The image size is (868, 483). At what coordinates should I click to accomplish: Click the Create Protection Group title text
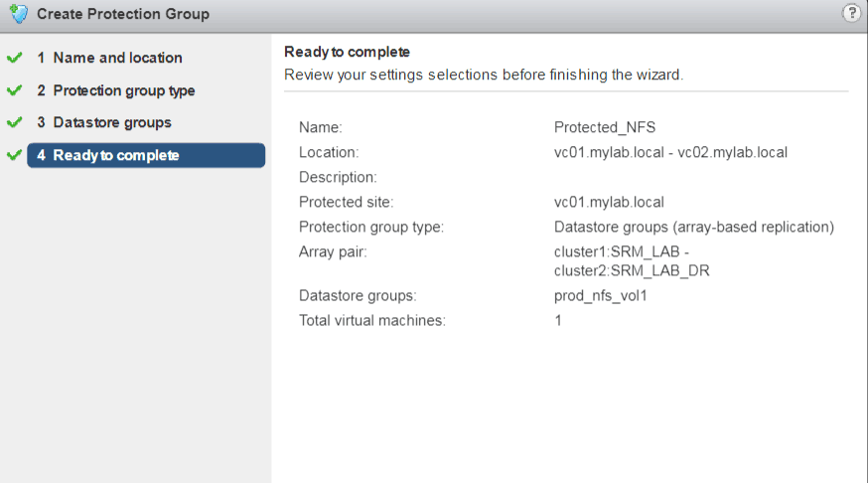(x=123, y=15)
